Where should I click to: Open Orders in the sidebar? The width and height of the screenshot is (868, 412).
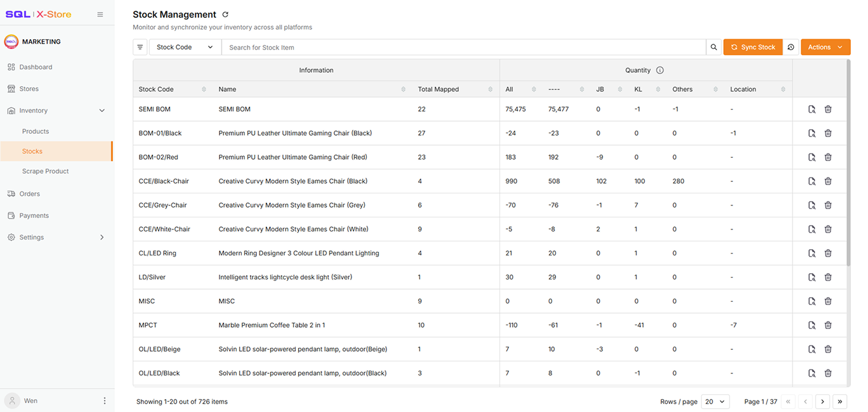(x=30, y=194)
